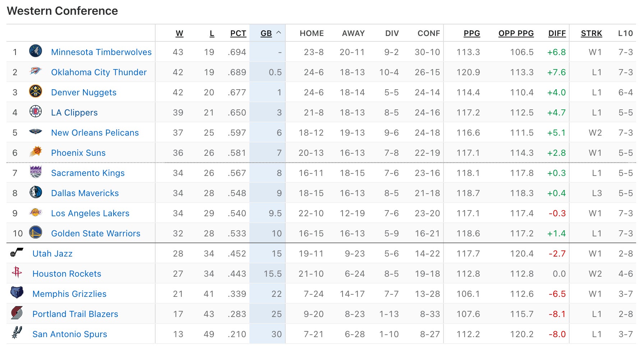644x349 pixels.
Task: Click the Golden State Warriors logo
Action: 36,232
